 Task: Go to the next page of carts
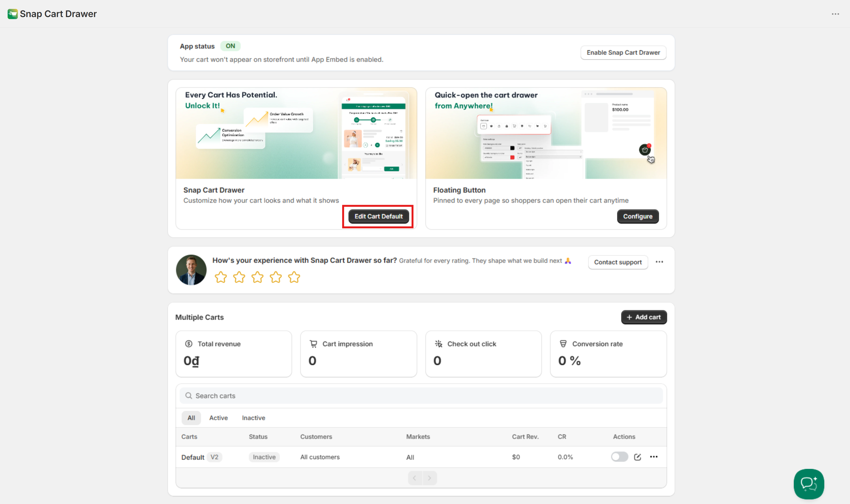[430, 478]
